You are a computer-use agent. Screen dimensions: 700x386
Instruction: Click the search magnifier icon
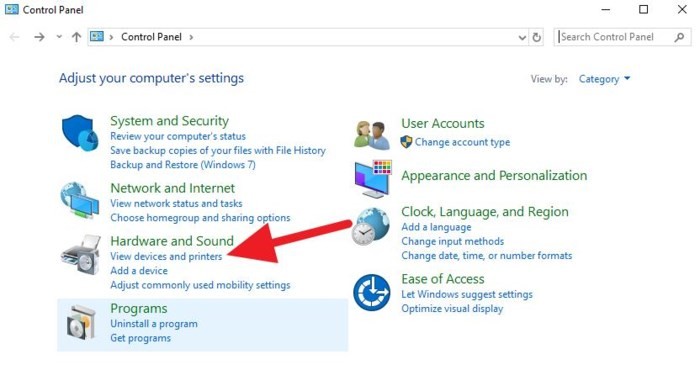click(679, 37)
